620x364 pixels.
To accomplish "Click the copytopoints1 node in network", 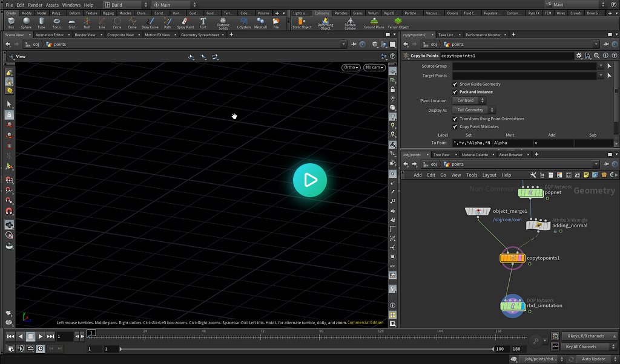I will [x=512, y=258].
